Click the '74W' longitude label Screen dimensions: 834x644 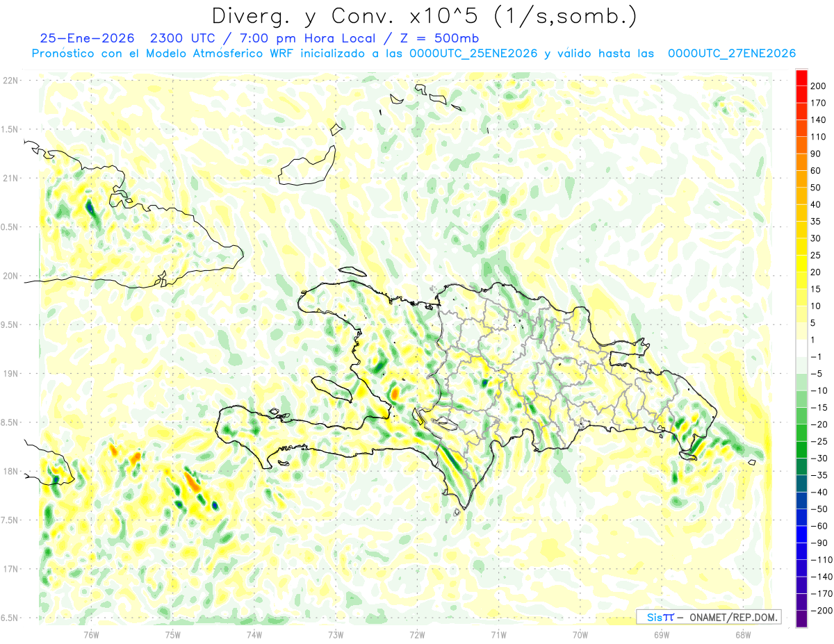[x=254, y=634]
